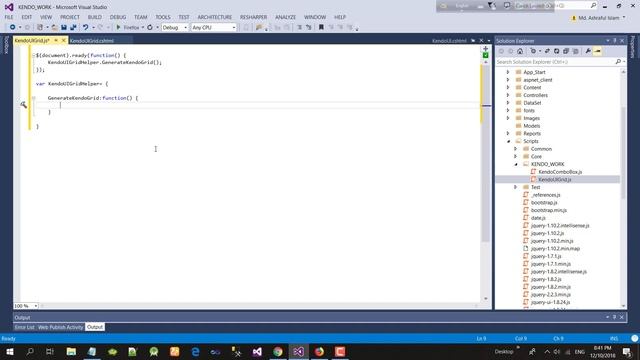Click the Save All toolbar icon
The height and width of the screenshot is (360, 640).
[73, 27]
